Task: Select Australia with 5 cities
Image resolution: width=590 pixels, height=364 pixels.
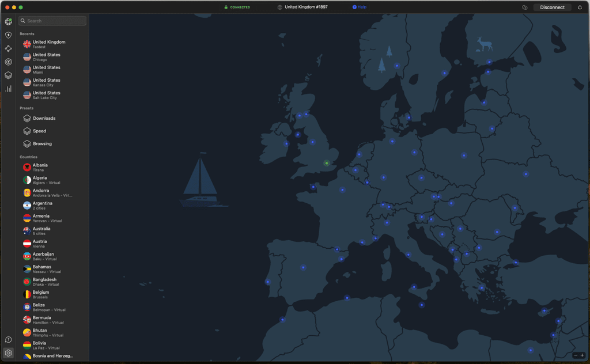Action: [52, 231]
